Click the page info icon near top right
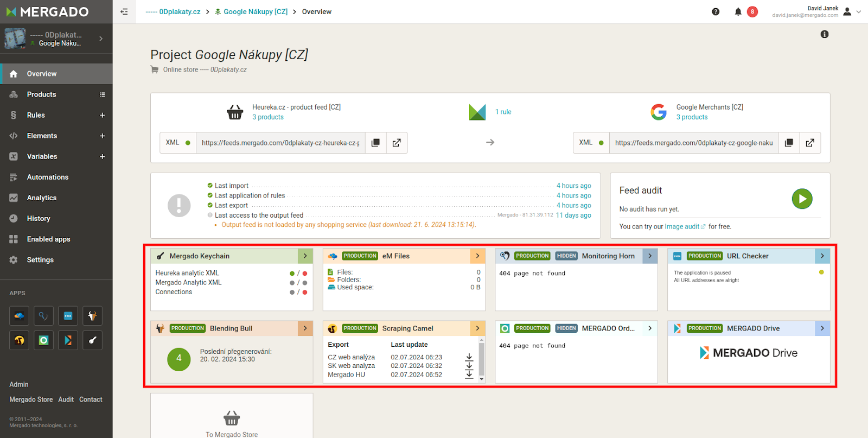 825,34
